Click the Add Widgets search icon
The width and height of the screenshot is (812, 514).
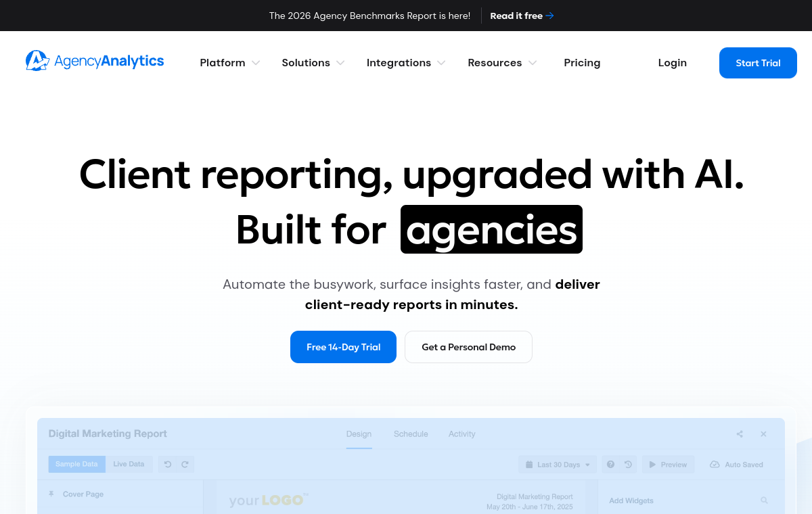[764, 500]
